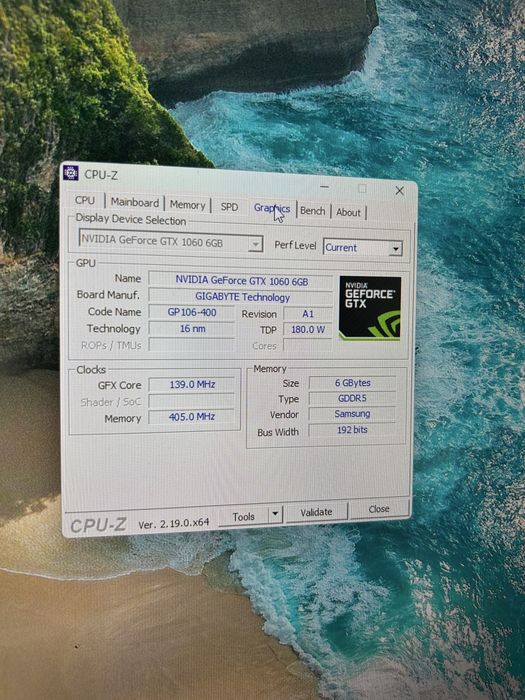Click the Board Manuf. label
Screen dimensions: 525x700
click(108, 295)
